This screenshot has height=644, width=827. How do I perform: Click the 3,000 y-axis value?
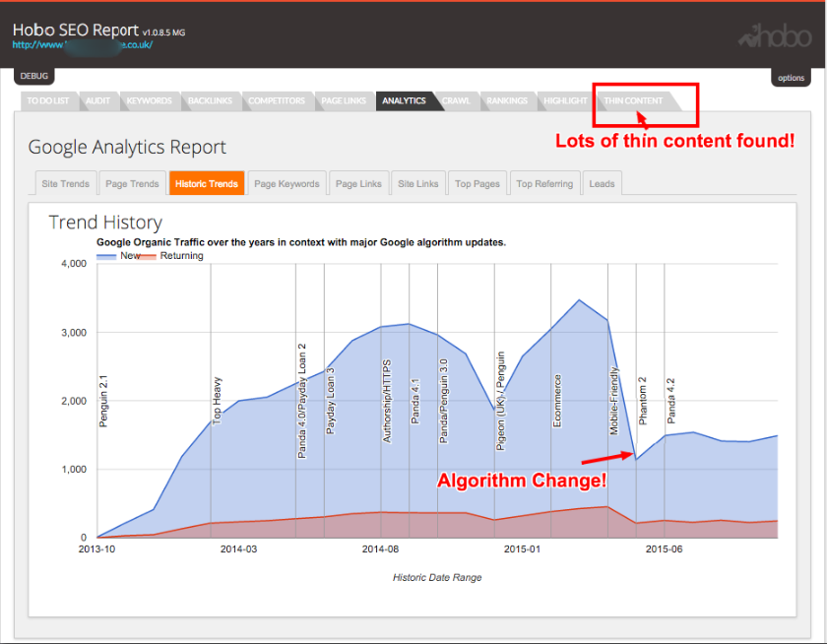74,332
